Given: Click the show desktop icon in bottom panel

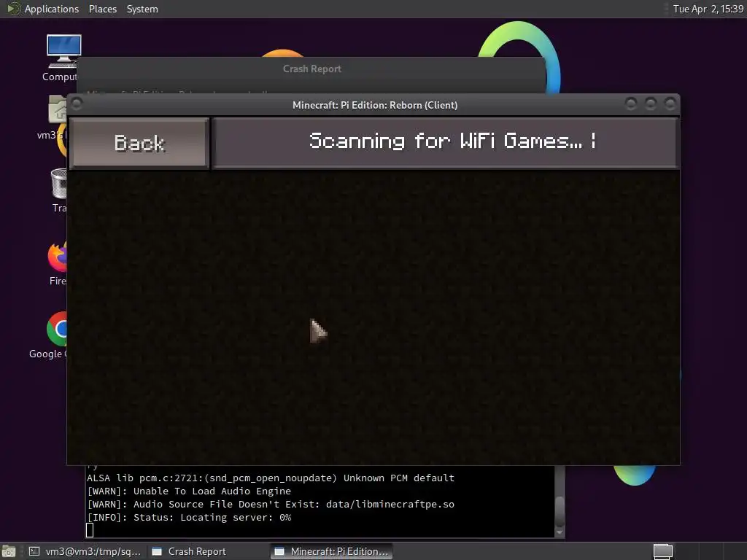Looking at the screenshot, I should pos(9,551).
